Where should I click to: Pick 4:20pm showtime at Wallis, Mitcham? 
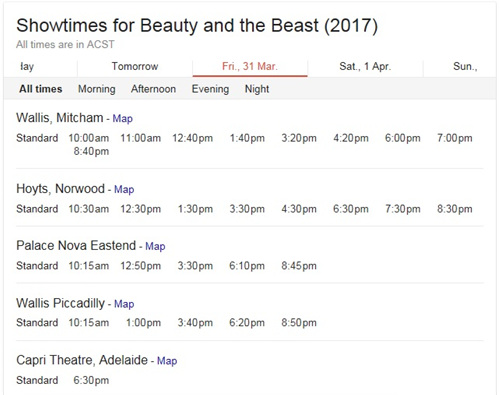point(351,138)
